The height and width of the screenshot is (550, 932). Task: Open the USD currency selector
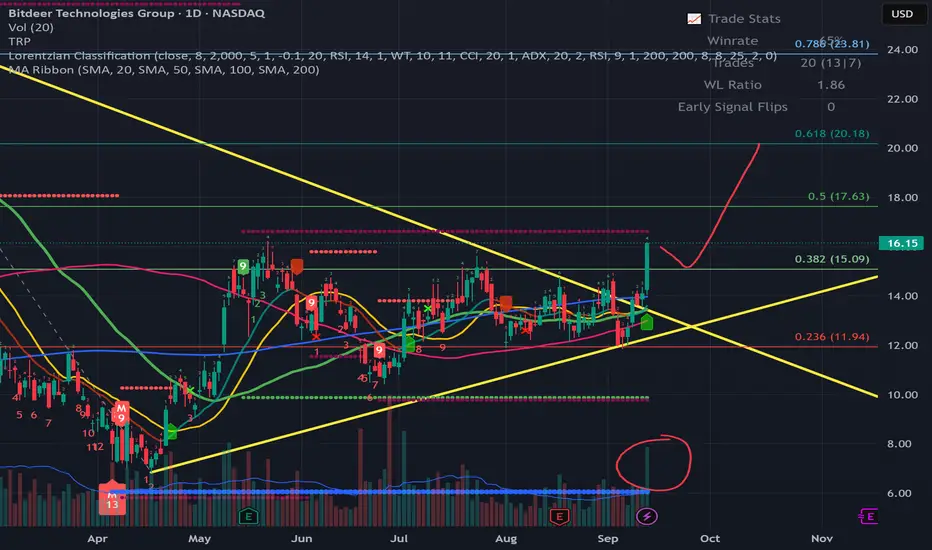pyautogui.click(x=902, y=14)
